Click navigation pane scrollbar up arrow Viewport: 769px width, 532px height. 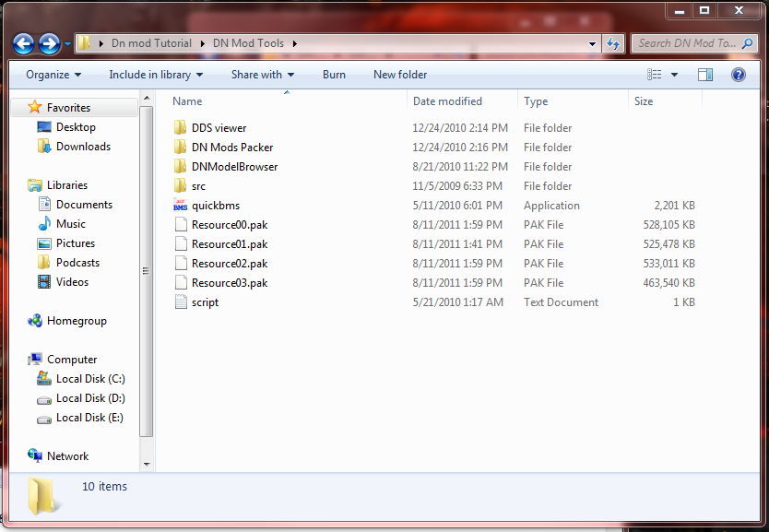147,99
